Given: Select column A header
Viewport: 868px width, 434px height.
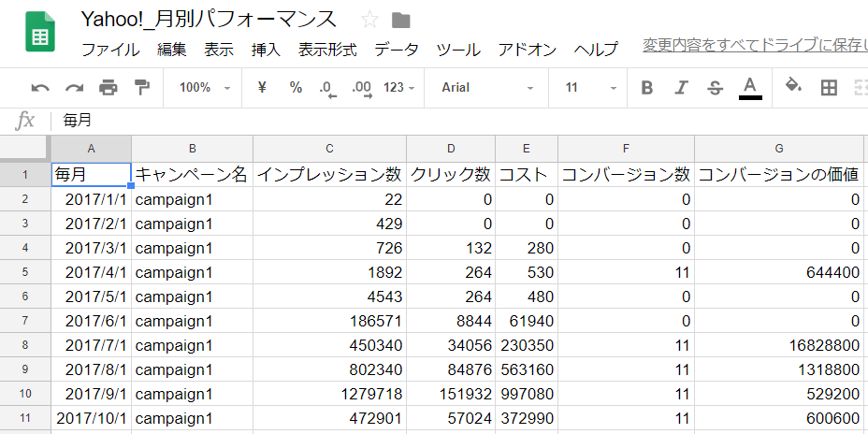Looking at the screenshot, I should [x=92, y=149].
